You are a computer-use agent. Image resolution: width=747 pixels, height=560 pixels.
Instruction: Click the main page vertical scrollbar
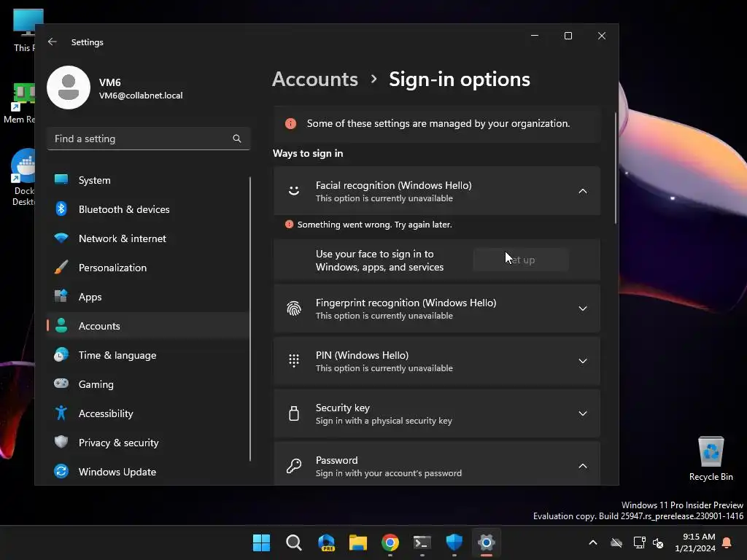[616, 168]
